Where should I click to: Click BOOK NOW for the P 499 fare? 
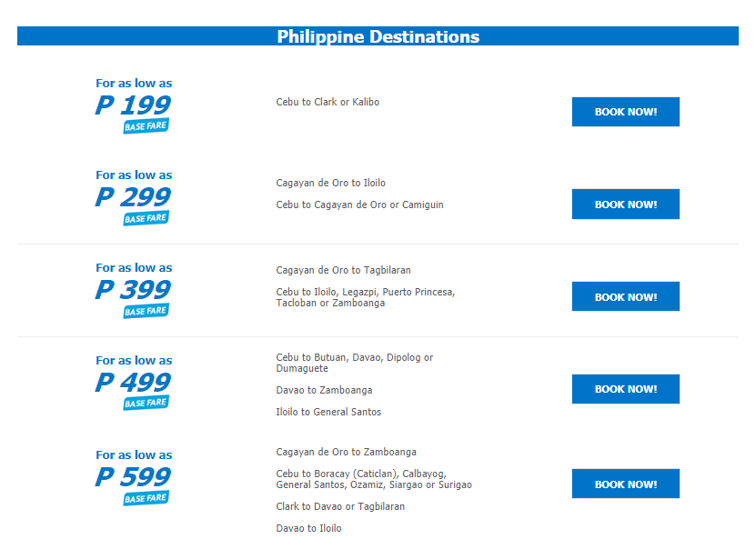(625, 389)
